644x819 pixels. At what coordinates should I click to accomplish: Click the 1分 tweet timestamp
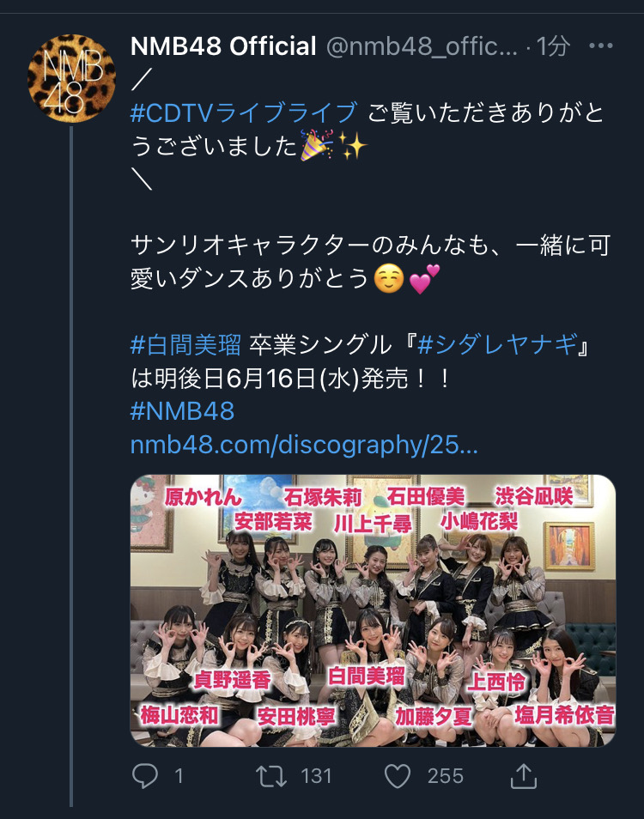553,46
